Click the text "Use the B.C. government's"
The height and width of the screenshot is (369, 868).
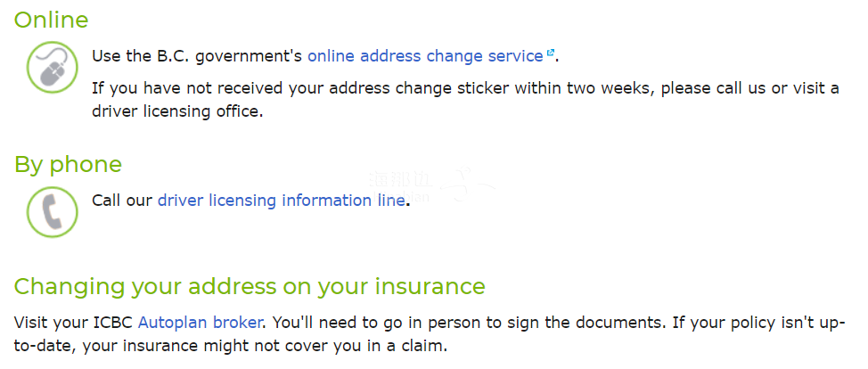click(x=197, y=56)
